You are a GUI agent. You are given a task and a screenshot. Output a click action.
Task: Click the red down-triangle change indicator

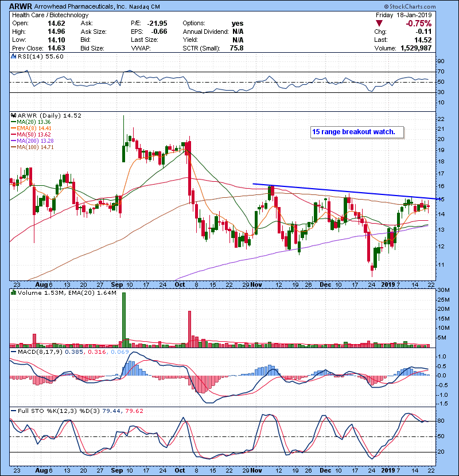379,23
